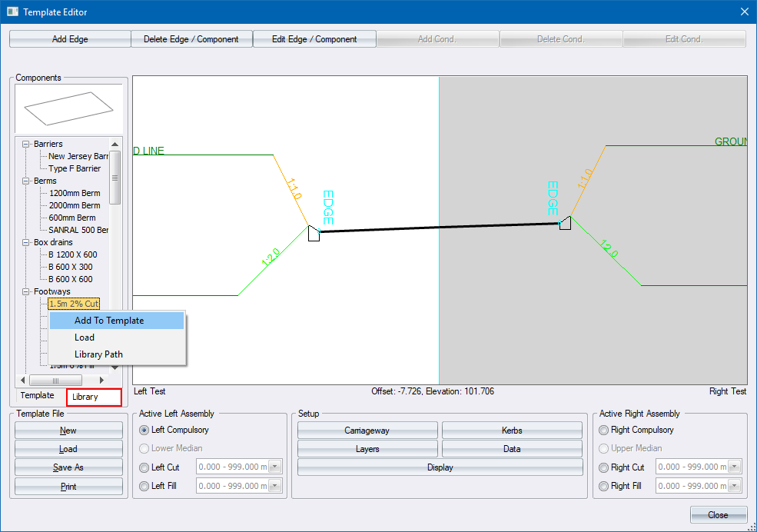Select the Right Fill radio button

(x=604, y=486)
